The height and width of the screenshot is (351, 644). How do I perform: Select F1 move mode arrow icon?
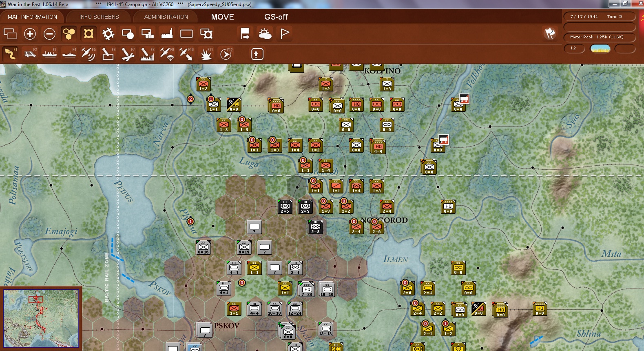coord(10,54)
